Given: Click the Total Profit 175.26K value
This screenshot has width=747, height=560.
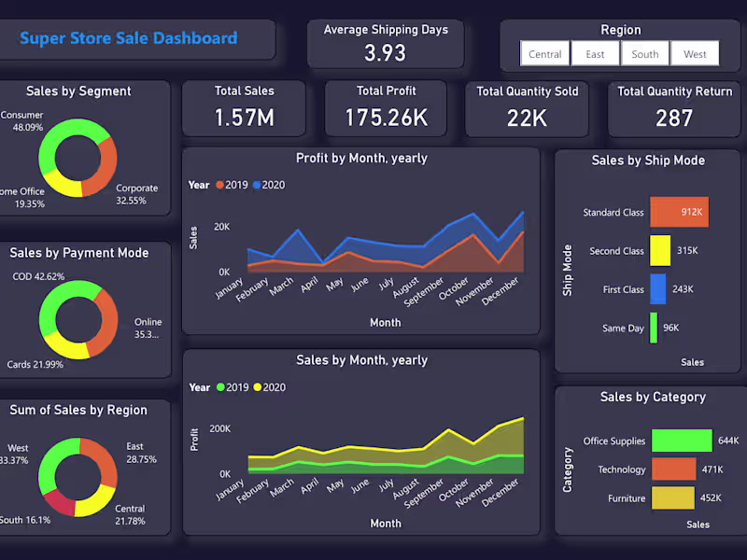Looking at the screenshot, I should click(x=387, y=118).
